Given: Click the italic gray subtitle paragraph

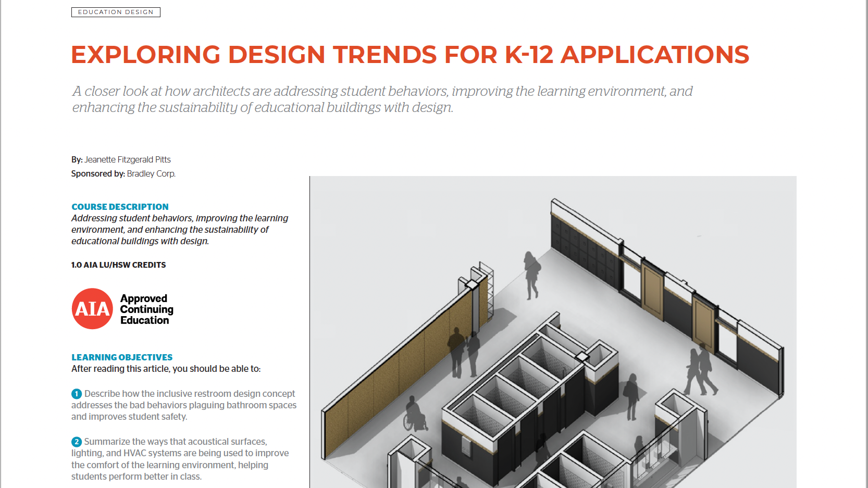Looking at the screenshot, I should (x=382, y=99).
